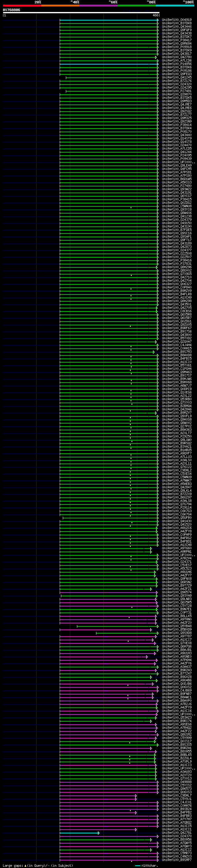Select UniRef100_B2ZUL4 label

click(x=177, y=758)
